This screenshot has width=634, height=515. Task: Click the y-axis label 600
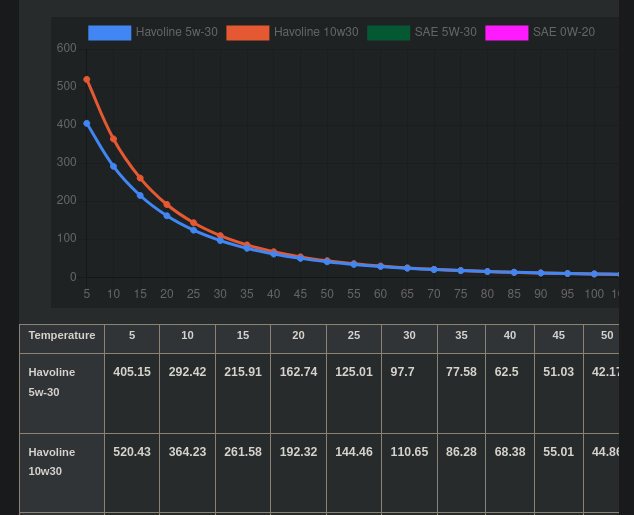pos(67,48)
